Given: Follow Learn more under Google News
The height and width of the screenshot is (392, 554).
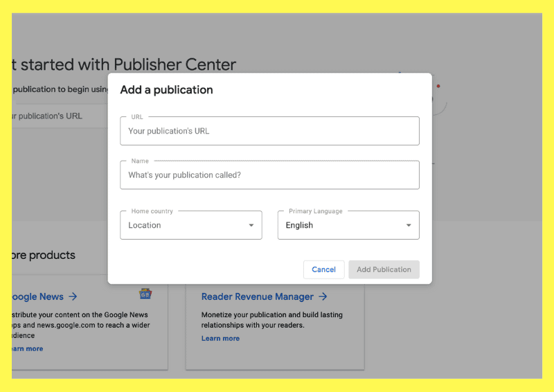Looking at the screenshot, I should coord(28,348).
